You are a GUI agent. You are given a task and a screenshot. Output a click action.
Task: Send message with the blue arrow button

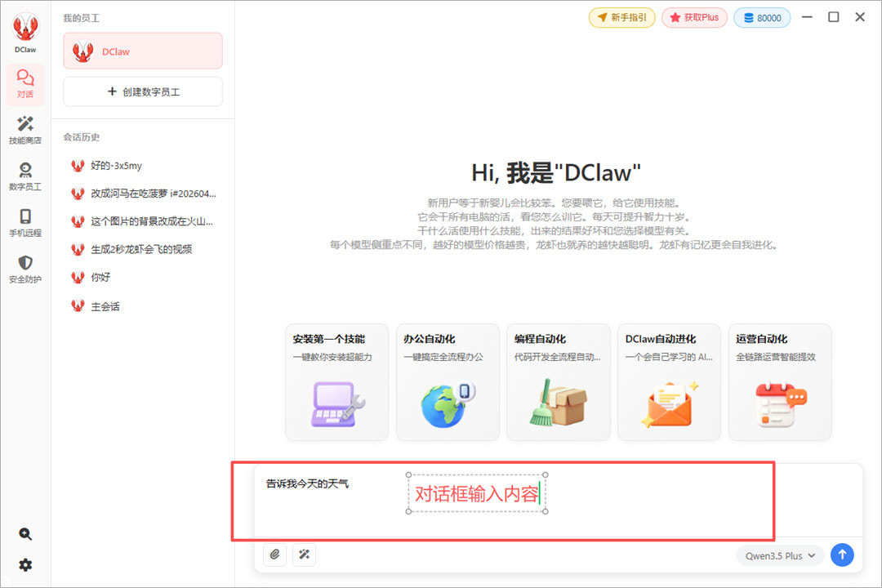[x=842, y=555]
